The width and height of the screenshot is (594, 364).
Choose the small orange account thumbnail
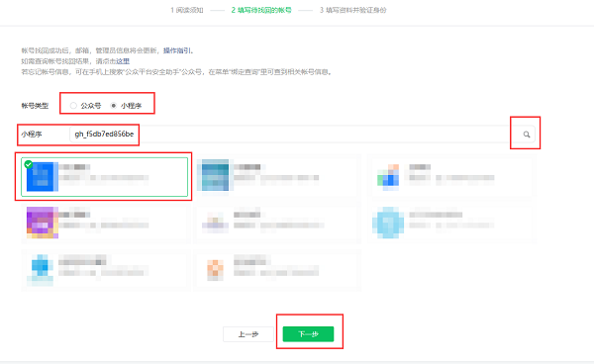point(215,270)
